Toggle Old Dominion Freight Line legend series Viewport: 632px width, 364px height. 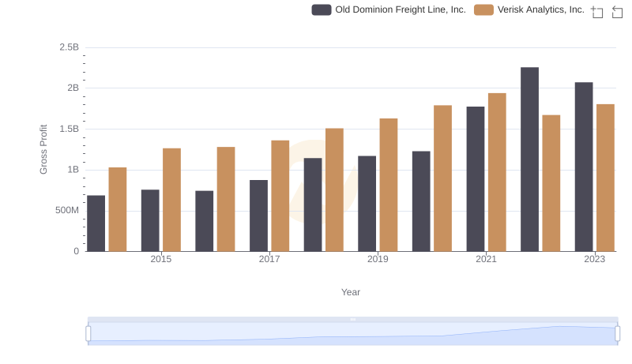(x=389, y=9)
